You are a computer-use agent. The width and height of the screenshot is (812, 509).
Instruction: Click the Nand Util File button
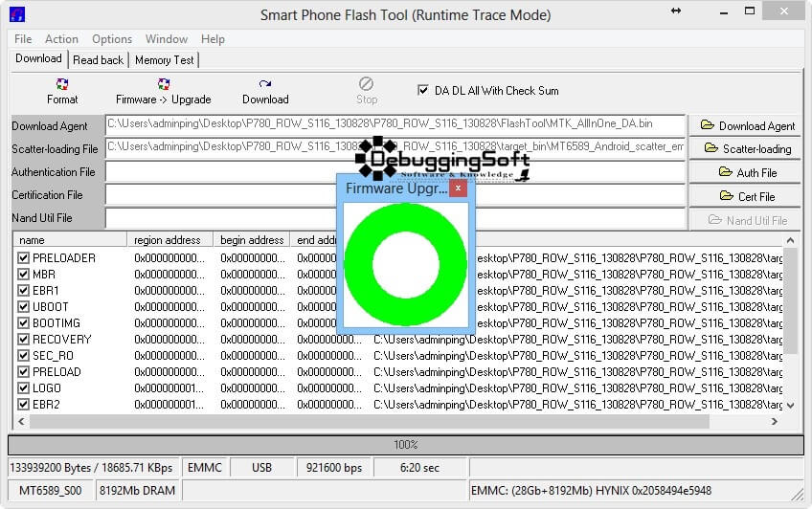745,220
